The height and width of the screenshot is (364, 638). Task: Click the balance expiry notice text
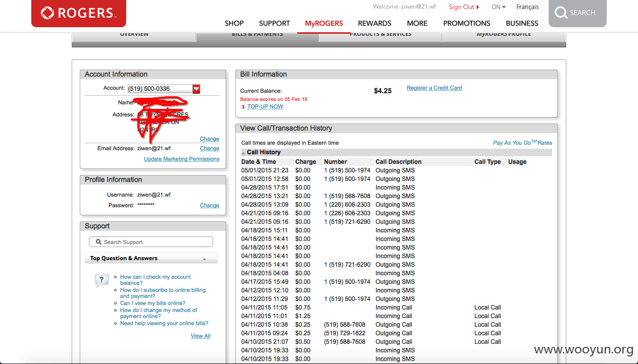274,99
